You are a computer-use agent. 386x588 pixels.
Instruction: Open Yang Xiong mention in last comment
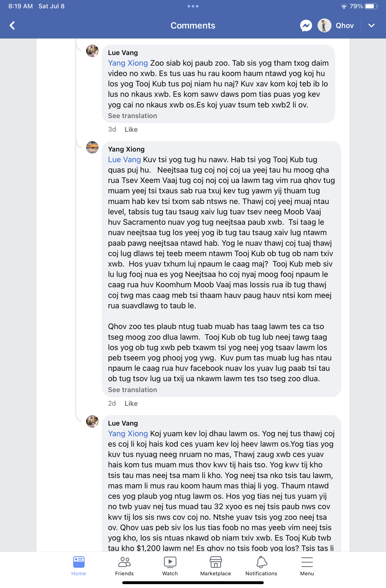128,434
